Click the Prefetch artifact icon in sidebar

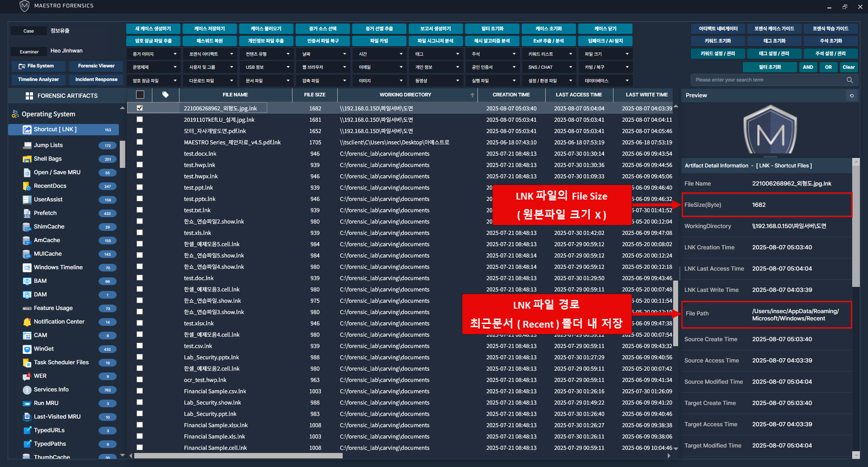point(27,213)
